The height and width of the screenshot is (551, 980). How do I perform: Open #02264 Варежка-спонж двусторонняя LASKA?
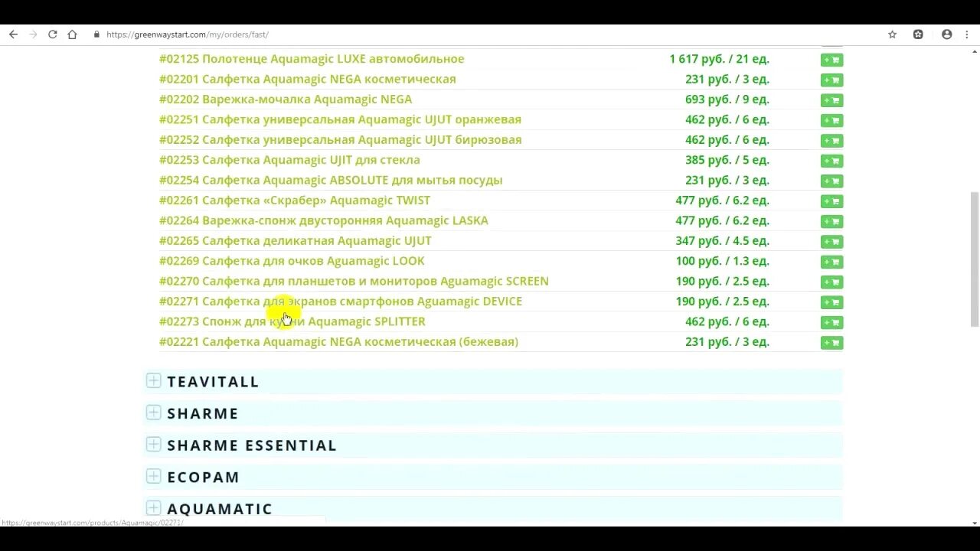tap(323, 220)
